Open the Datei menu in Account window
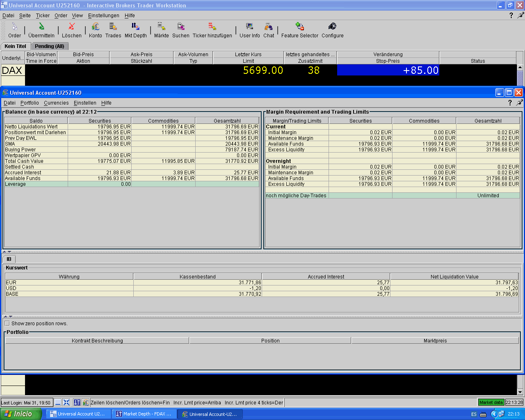Viewport: 525px width, 420px height. click(x=9, y=103)
